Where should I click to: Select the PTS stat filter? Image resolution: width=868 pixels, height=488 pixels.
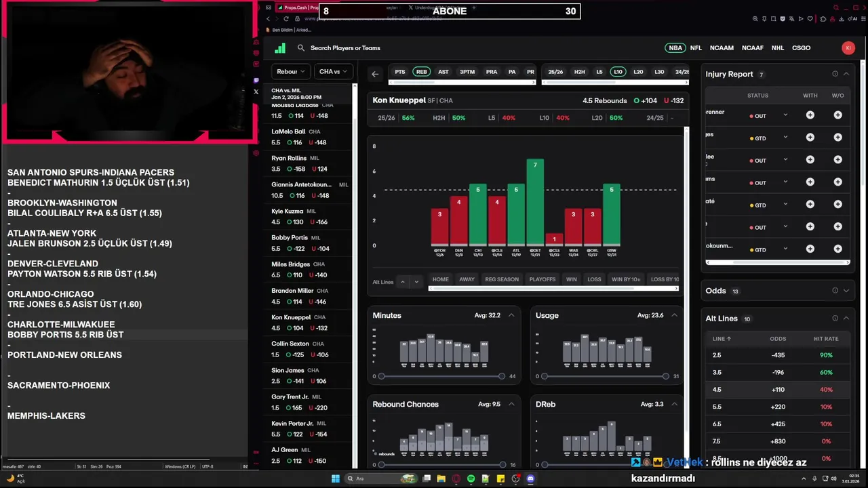coord(400,72)
